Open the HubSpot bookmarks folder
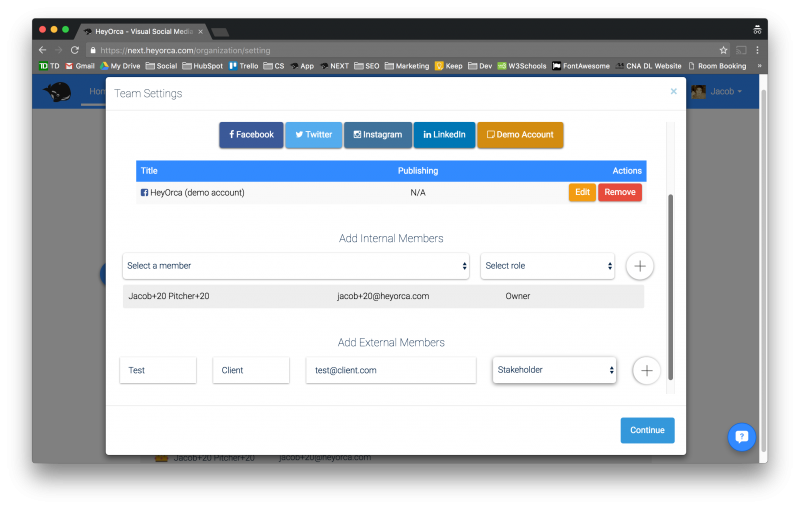 [x=203, y=66]
